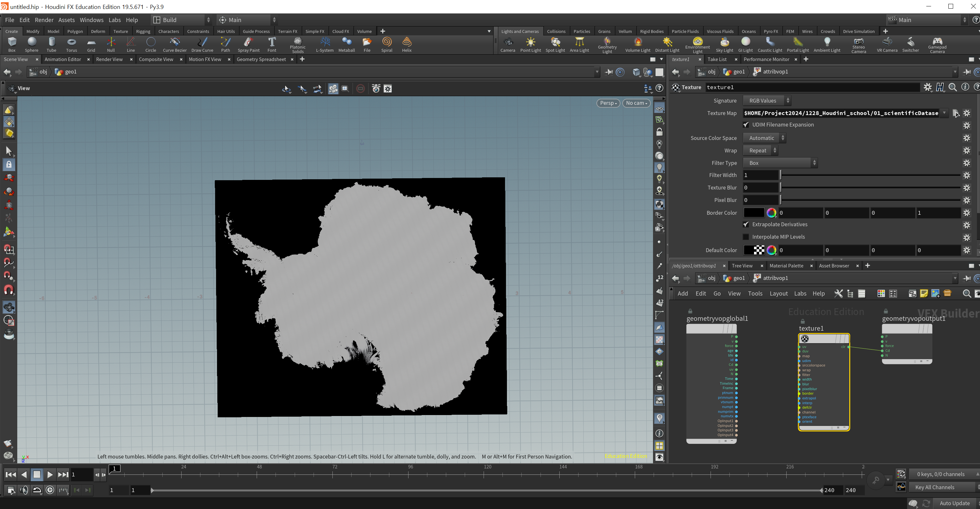Open the Persp viewport menu
This screenshot has height=509, width=980.
pos(608,103)
